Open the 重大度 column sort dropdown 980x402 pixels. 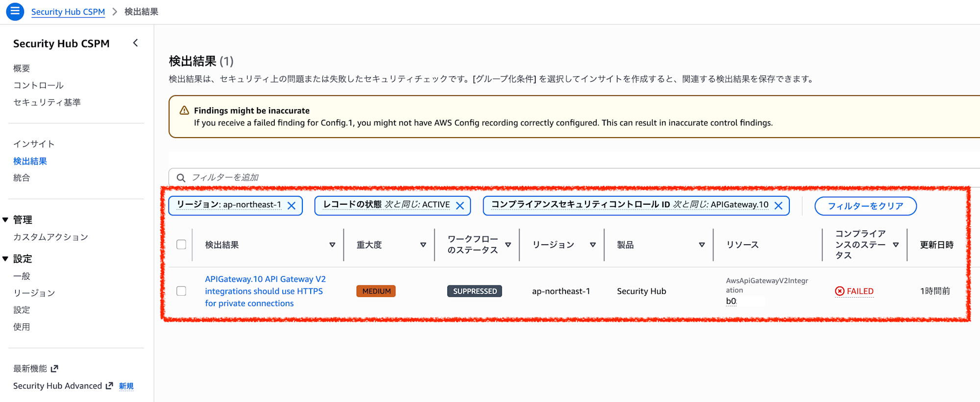tap(423, 245)
